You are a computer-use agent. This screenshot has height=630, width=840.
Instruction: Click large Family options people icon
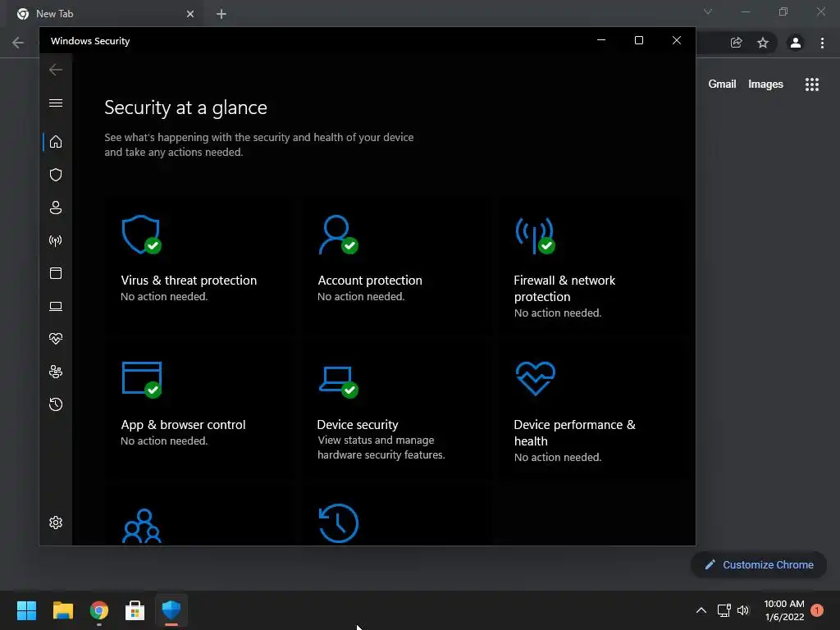142,526
